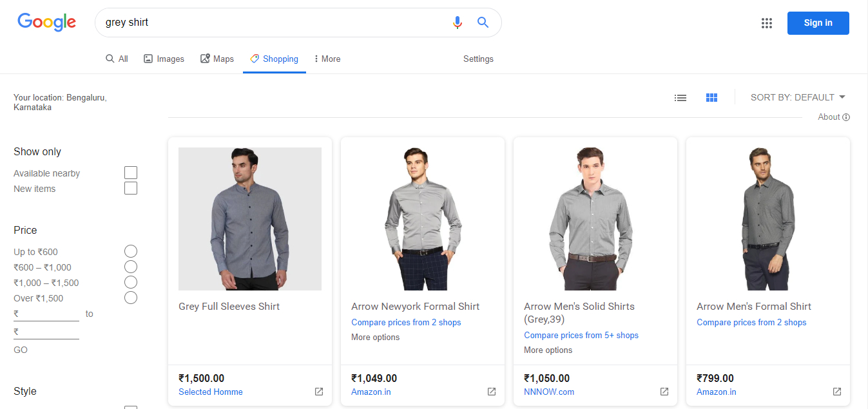The width and height of the screenshot is (868, 409).
Task: Switch to grid view layout
Action: point(711,98)
